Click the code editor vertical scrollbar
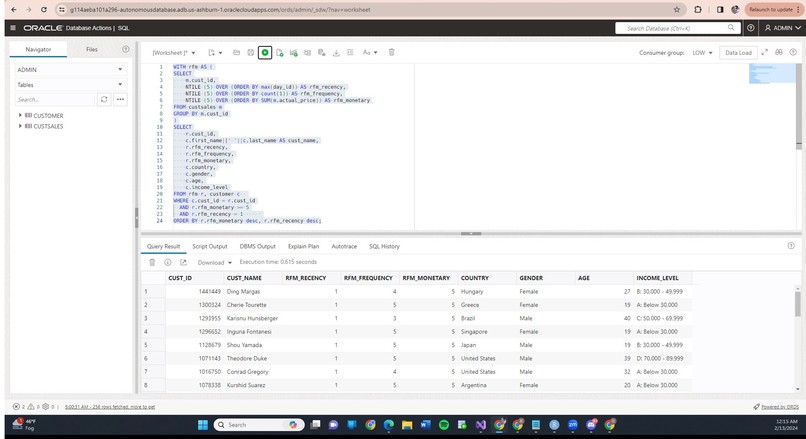 click(798, 106)
